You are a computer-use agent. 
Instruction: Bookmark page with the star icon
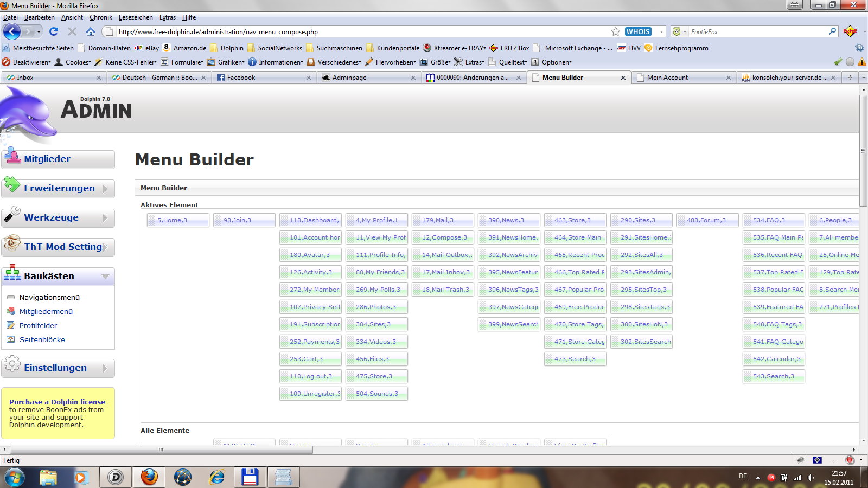615,31
